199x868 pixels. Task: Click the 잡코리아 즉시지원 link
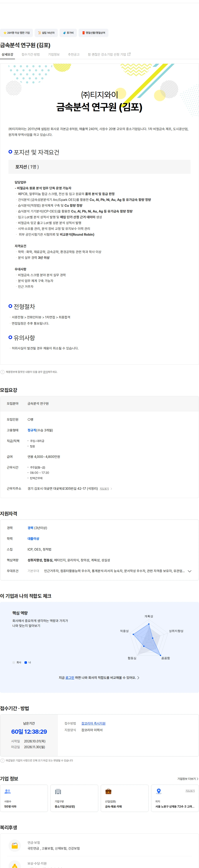coord(93,723)
